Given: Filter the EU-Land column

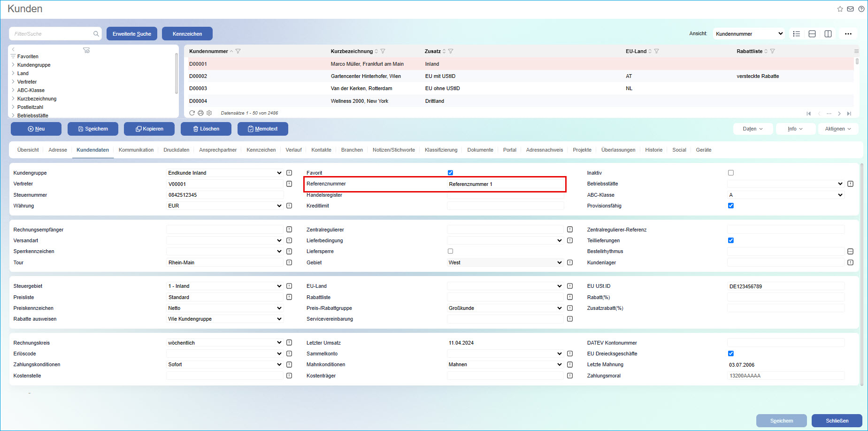Looking at the screenshot, I should pos(656,51).
